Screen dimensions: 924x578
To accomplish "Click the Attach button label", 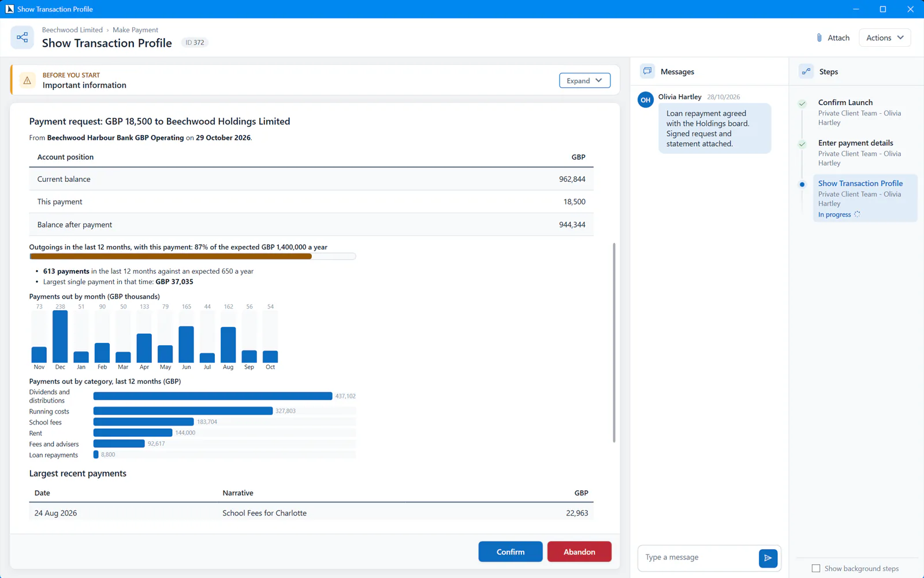I will (x=839, y=38).
